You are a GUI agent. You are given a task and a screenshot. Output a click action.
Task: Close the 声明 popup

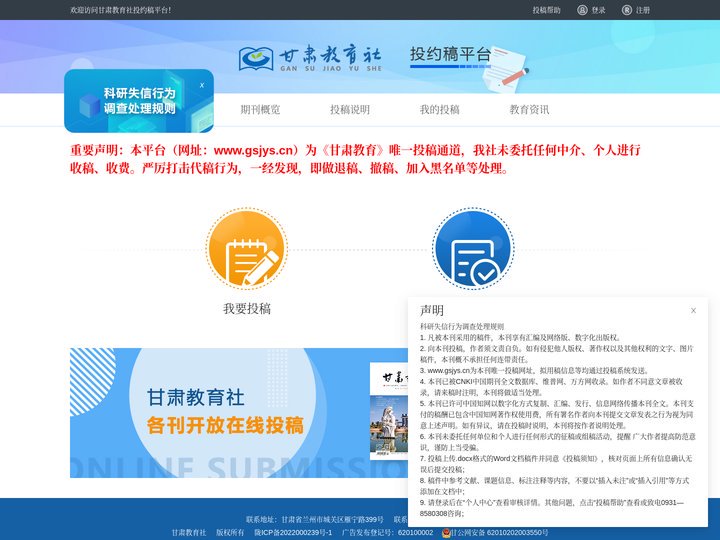pos(693,310)
